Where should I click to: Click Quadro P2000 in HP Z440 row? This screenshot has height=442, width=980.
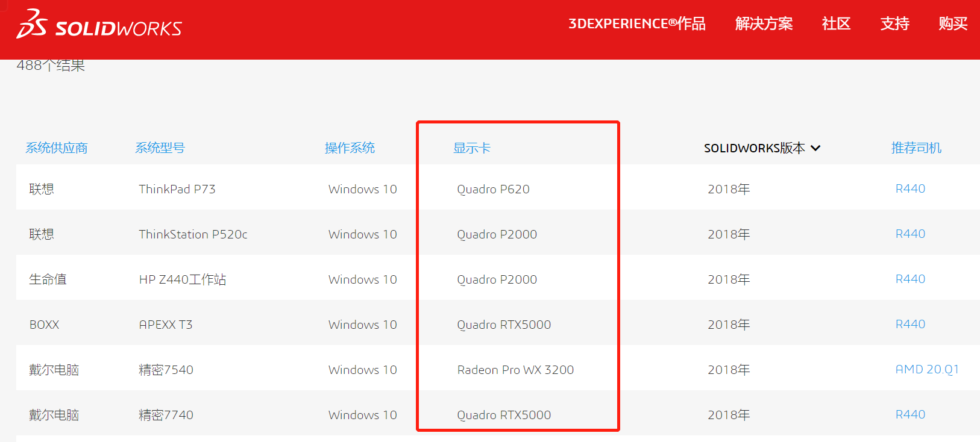tap(497, 279)
